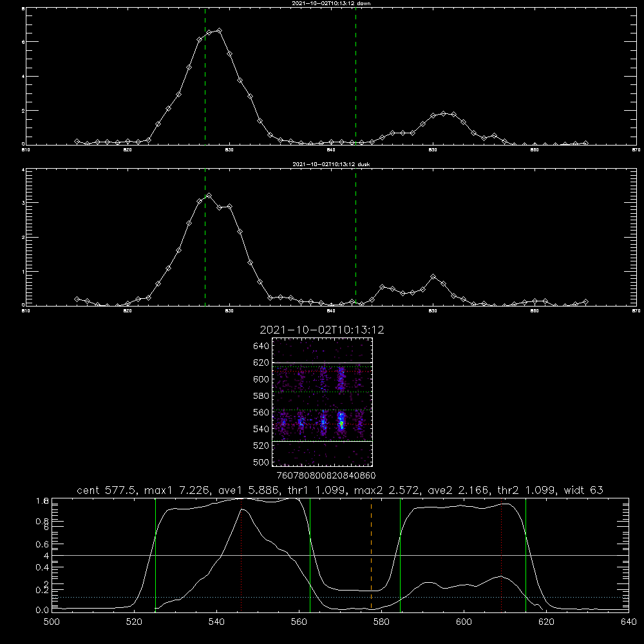Click the '2021-10-02T10:13:12 dusk' plot title
644x644 pixels.
pyautogui.click(x=331, y=164)
